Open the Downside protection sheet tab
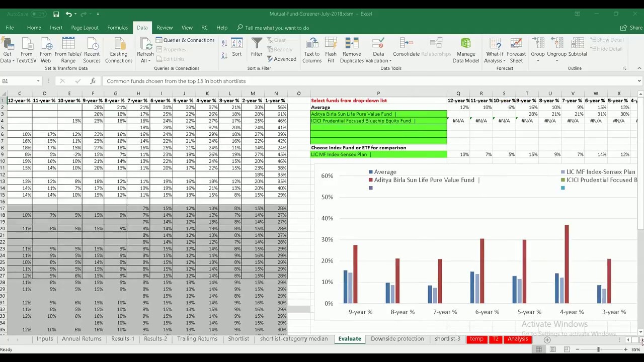 pos(397,339)
